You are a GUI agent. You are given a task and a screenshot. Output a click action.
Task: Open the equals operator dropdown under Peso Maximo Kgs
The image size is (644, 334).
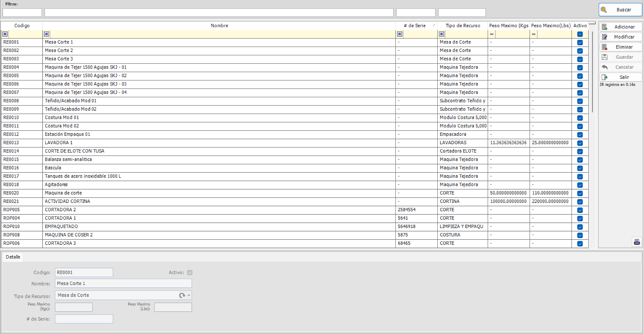pos(491,34)
